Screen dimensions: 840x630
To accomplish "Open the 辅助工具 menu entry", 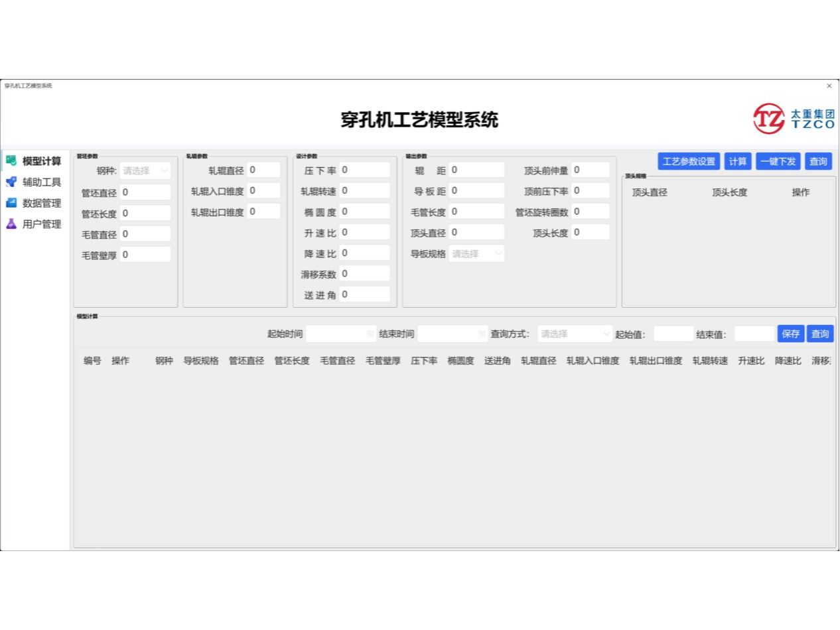I will pos(42,182).
